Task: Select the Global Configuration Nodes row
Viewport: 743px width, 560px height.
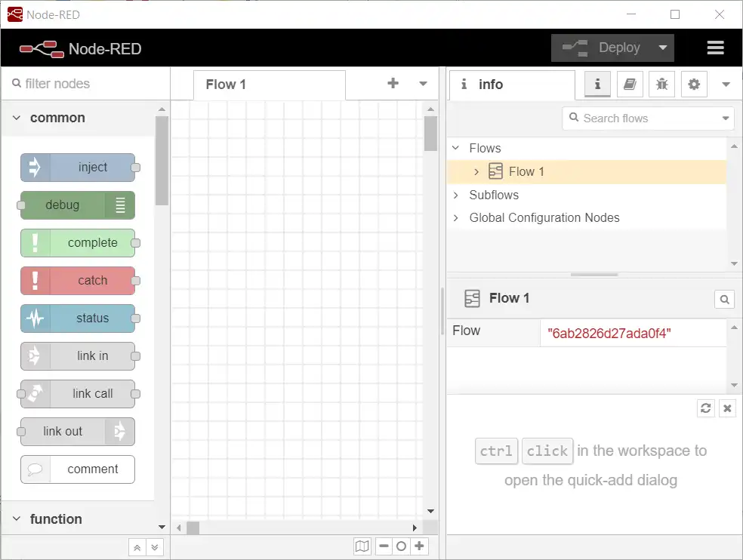Action: [587, 217]
